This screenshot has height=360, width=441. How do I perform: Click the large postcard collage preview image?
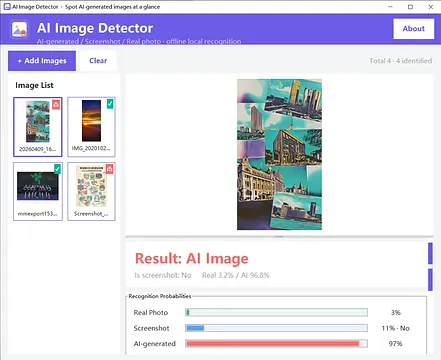279,154
